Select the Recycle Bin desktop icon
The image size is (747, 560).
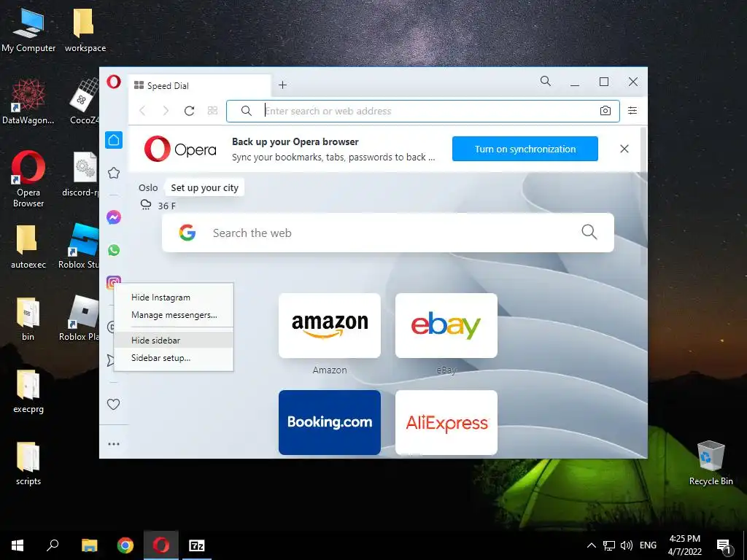click(x=711, y=463)
